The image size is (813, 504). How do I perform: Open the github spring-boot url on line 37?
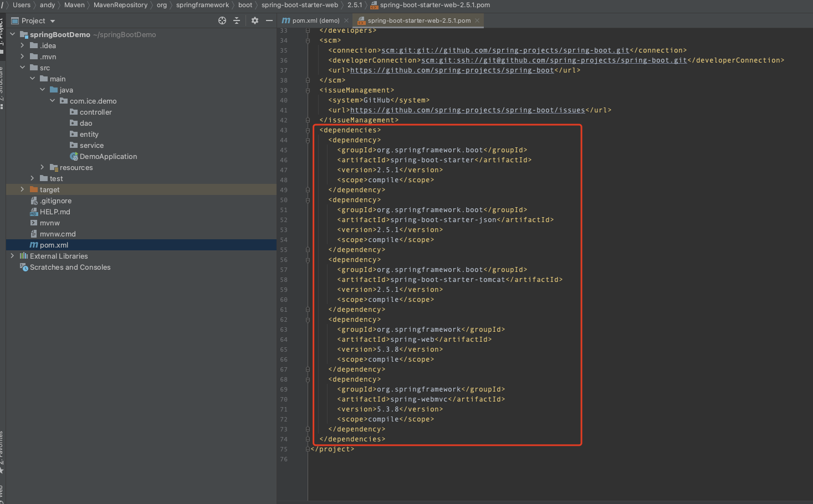pos(452,70)
